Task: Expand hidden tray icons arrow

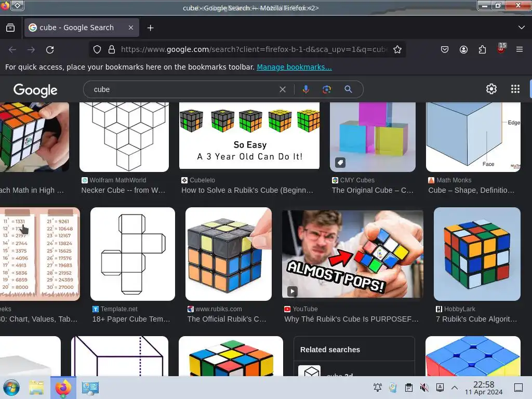Action: [455, 388]
